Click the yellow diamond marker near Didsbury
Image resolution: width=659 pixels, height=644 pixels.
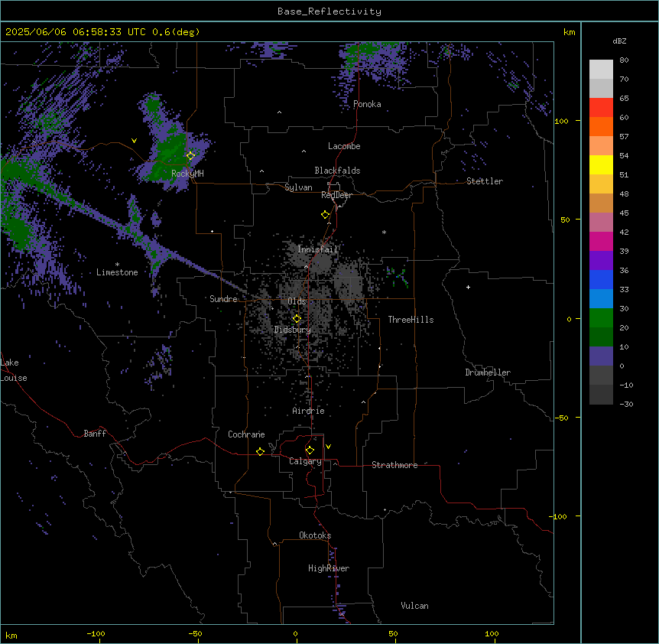click(297, 319)
